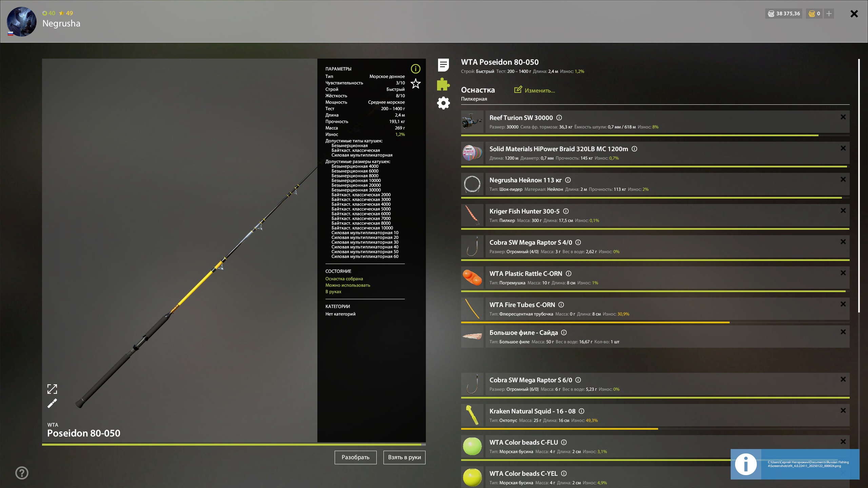868x488 pixels.
Task: Click the HiPower Braid line spool thumbnail
Action: [472, 153]
